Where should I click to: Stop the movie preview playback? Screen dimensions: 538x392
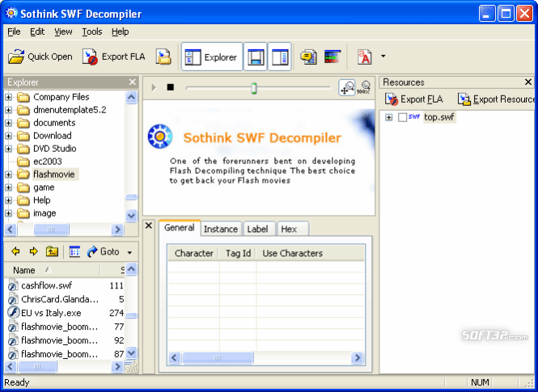[171, 87]
